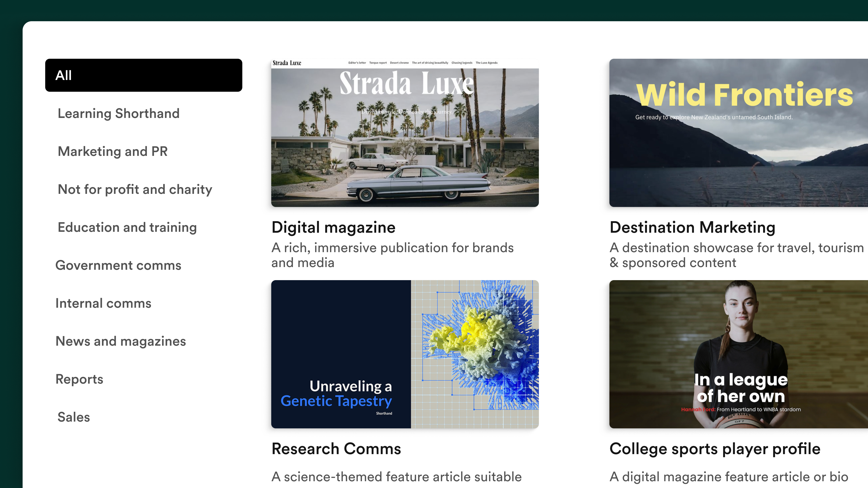Filter templates by Learning Shorthand
The width and height of the screenshot is (868, 488).
click(x=119, y=113)
